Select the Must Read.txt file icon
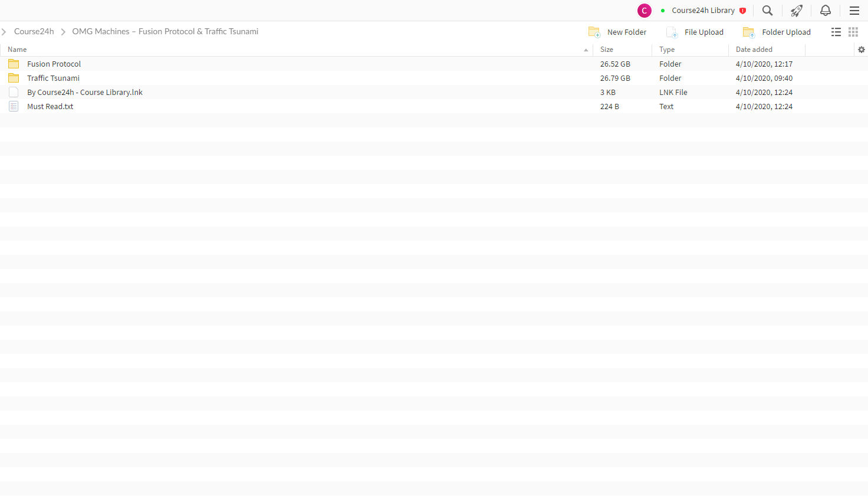This screenshot has height=502, width=868. click(x=14, y=106)
